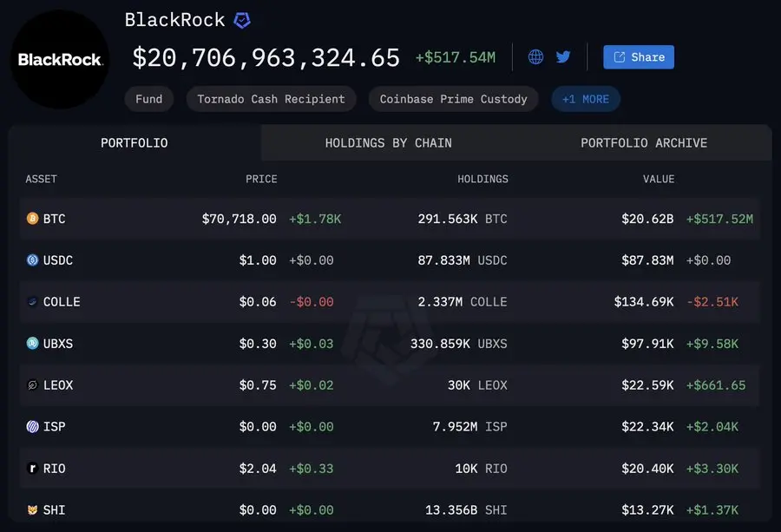This screenshot has width=781, height=532.
Task: Click the 13.356B SHI holdings
Action: [x=466, y=509]
